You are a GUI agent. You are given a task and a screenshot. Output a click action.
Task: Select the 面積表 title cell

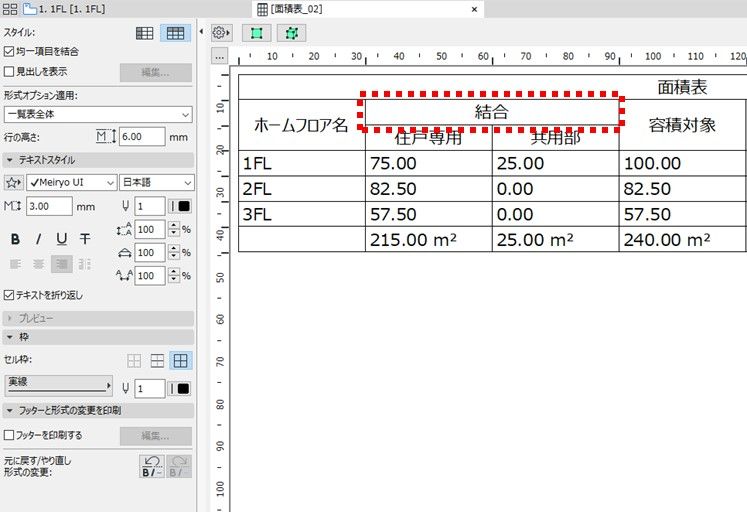[x=682, y=87]
